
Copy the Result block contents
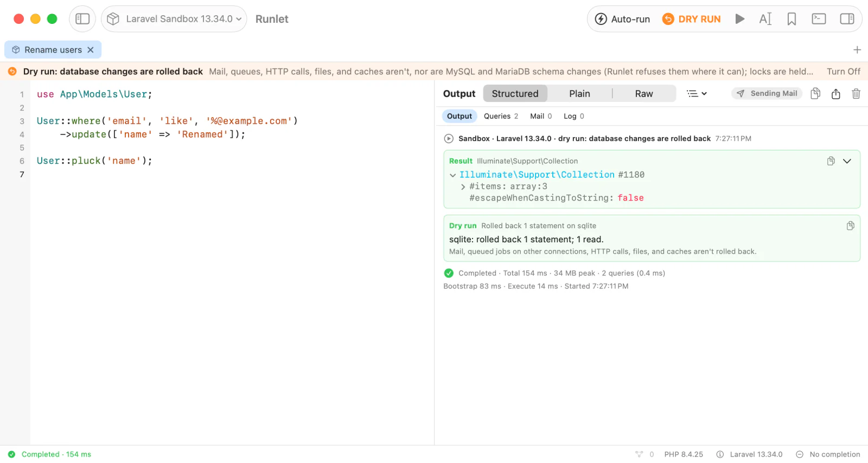(831, 161)
